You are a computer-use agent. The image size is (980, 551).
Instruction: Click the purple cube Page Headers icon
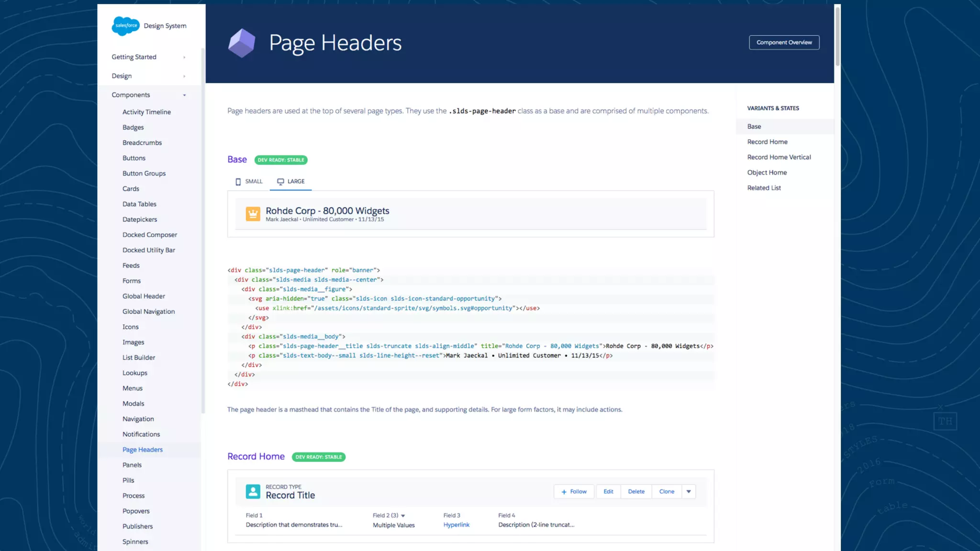(x=242, y=43)
